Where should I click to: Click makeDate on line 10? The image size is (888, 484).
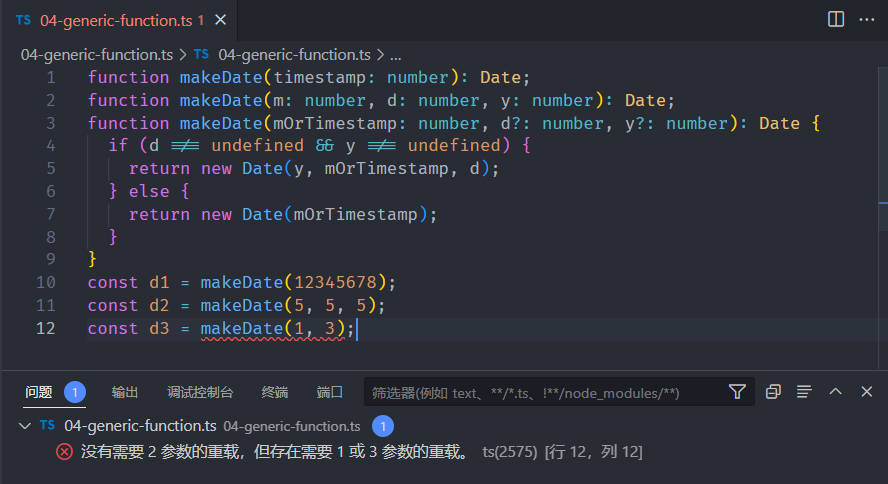pyautogui.click(x=242, y=282)
